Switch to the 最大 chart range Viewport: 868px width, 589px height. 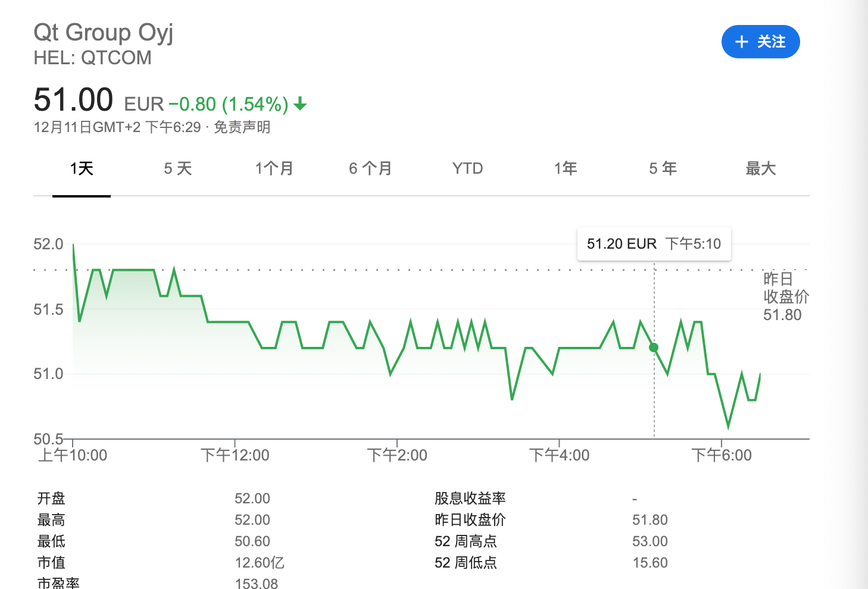pos(760,168)
